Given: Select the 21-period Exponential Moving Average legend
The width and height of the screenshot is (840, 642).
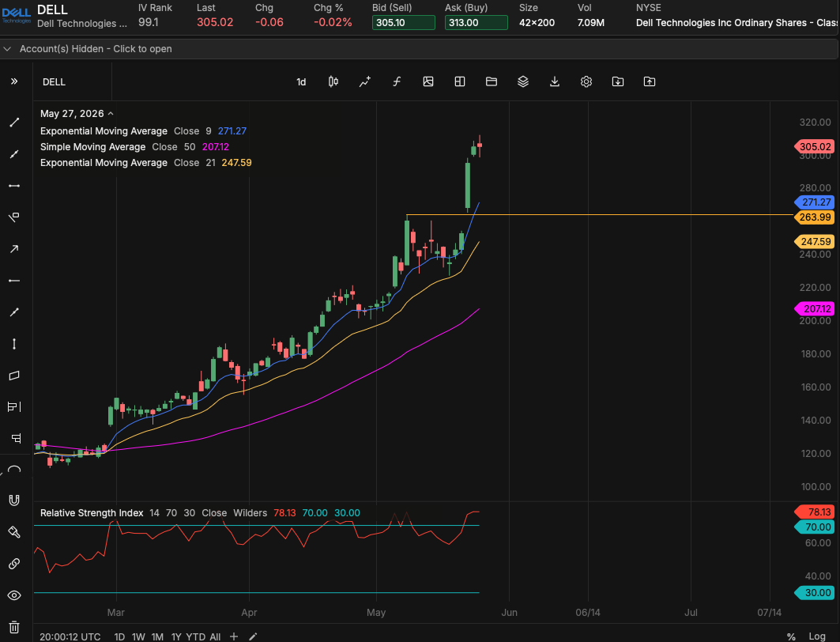Looking at the screenshot, I should [145, 162].
